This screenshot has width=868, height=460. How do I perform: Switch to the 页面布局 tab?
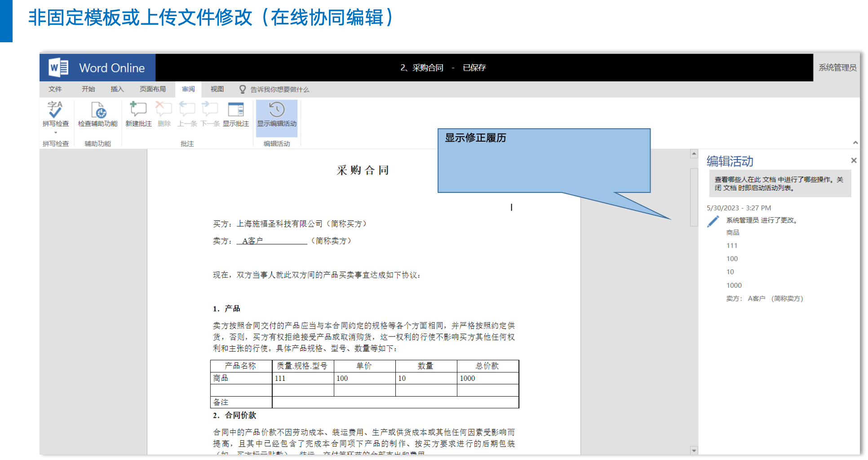[x=153, y=89]
